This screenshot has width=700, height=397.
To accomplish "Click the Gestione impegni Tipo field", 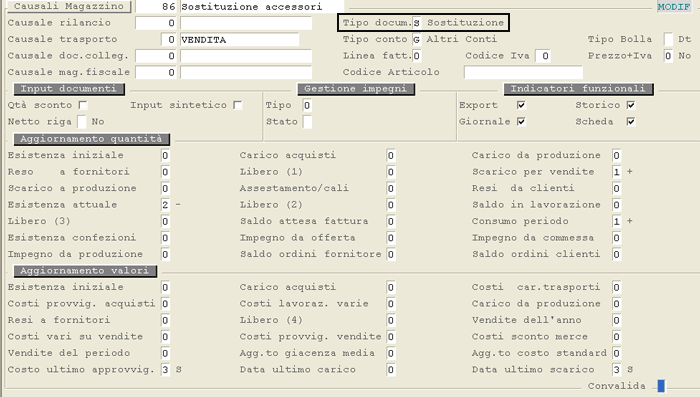I will click(307, 105).
